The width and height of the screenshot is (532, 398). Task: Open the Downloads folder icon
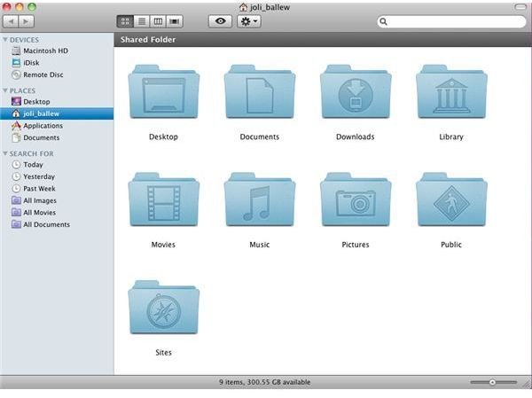click(356, 91)
